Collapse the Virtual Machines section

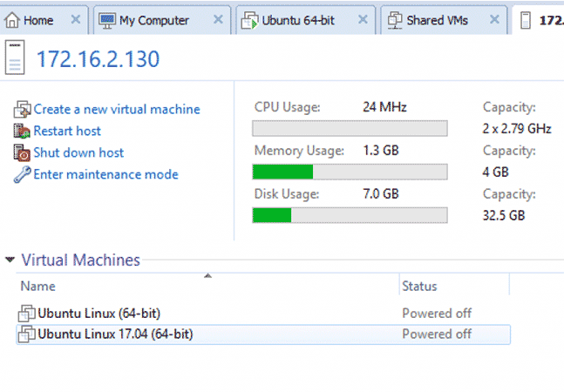coord(10,260)
